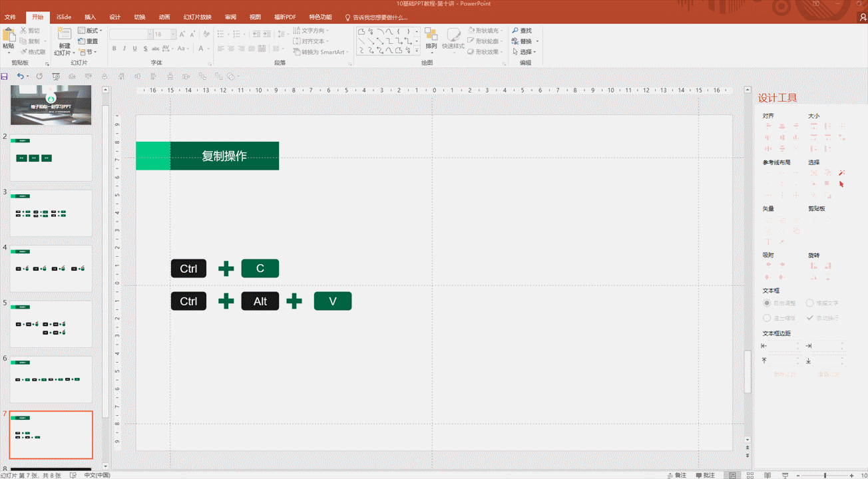The height and width of the screenshot is (479, 868).
Task: Click the 批注 comments button in status bar
Action: (705, 475)
